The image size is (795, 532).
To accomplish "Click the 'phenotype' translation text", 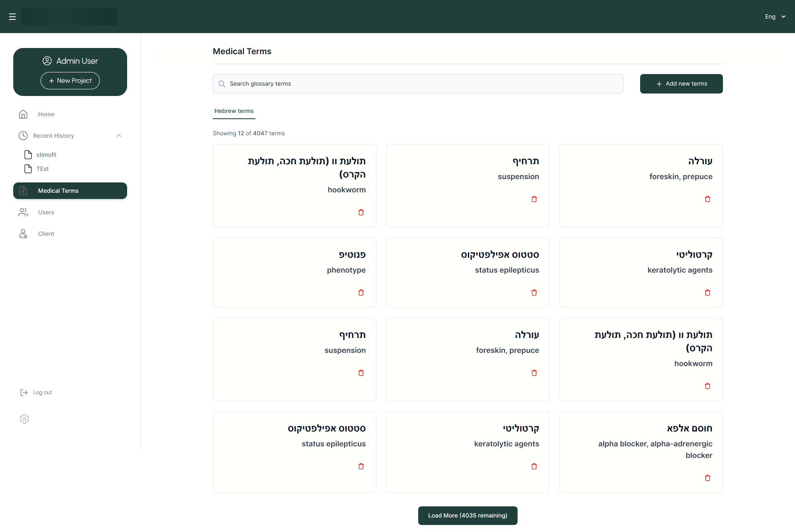I will click(346, 270).
